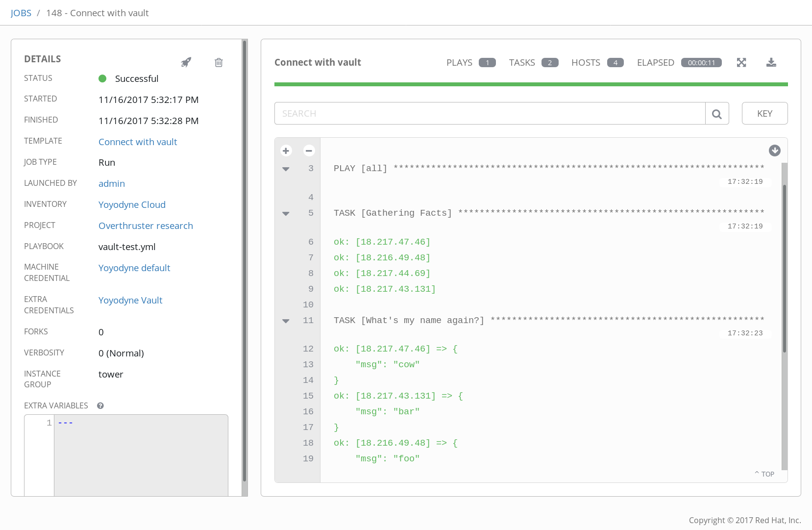Collapse the Gathering Facts task

tap(286, 213)
